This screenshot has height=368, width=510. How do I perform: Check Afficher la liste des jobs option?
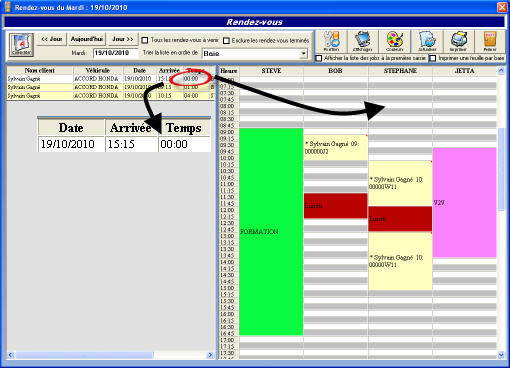tap(319, 58)
